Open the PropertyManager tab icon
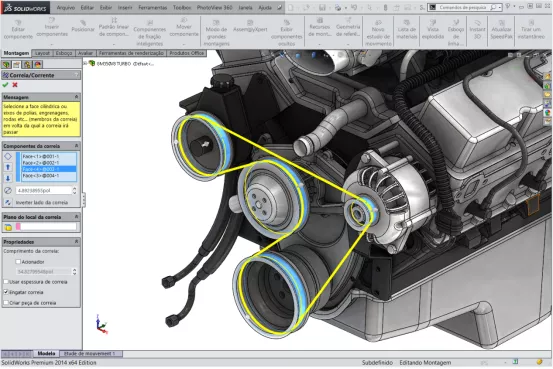The width and height of the screenshot is (553, 369). 16,64
